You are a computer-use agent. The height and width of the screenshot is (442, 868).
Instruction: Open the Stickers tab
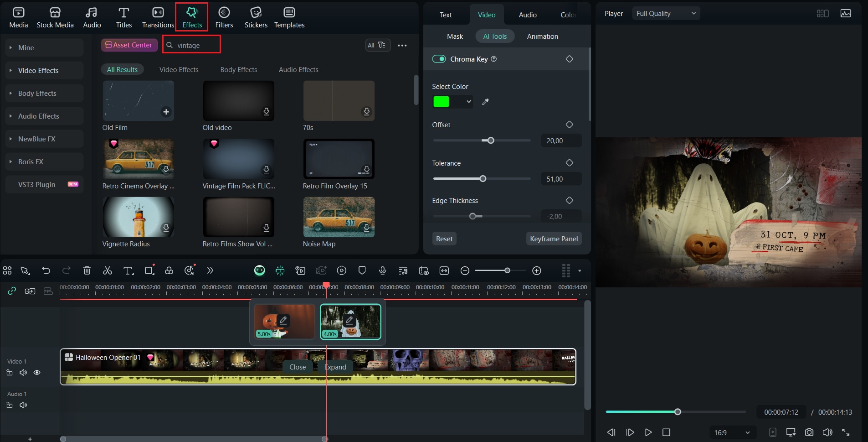256,18
